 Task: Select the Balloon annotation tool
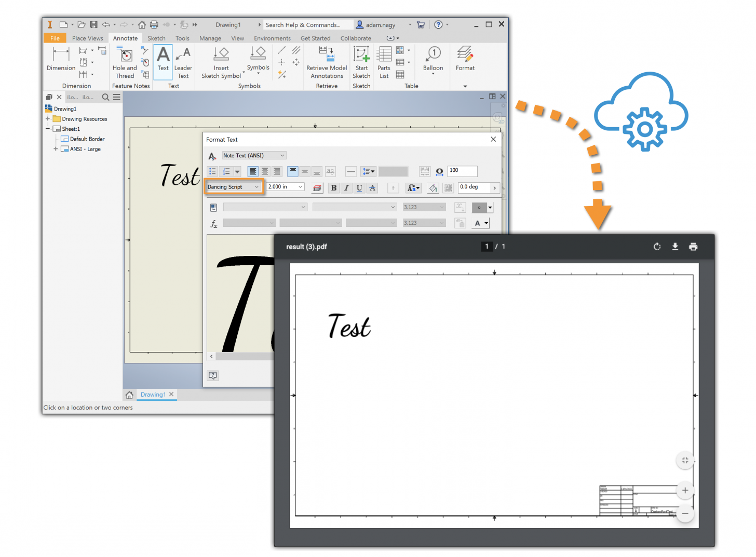click(x=433, y=58)
